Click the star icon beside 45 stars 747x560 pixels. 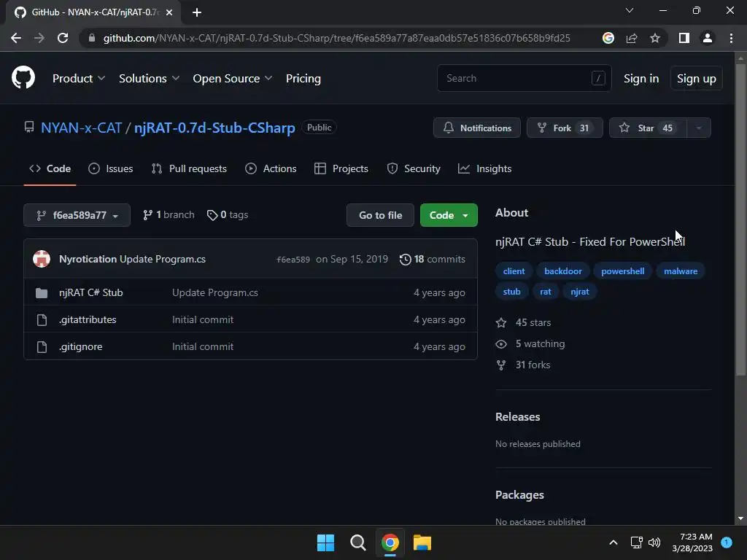501,323
